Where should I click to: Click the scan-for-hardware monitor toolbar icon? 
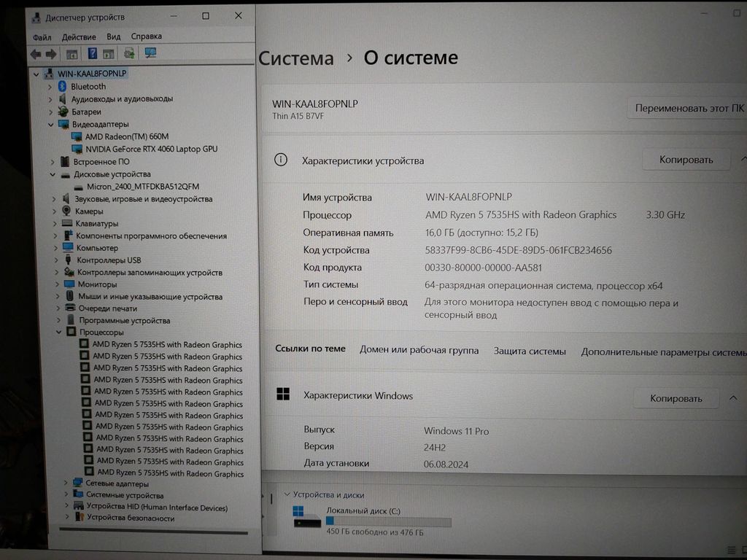[150, 52]
